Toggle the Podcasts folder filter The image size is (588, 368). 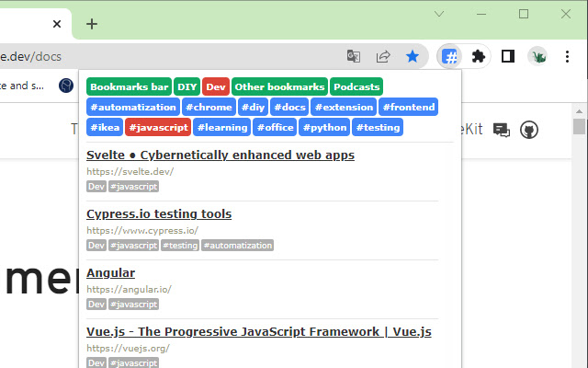(x=356, y=86)
